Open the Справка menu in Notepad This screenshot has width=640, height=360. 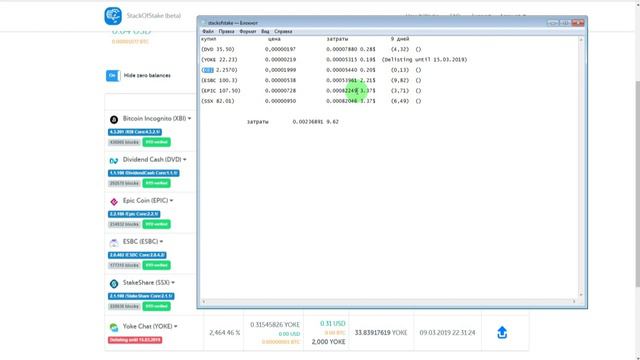283,31
